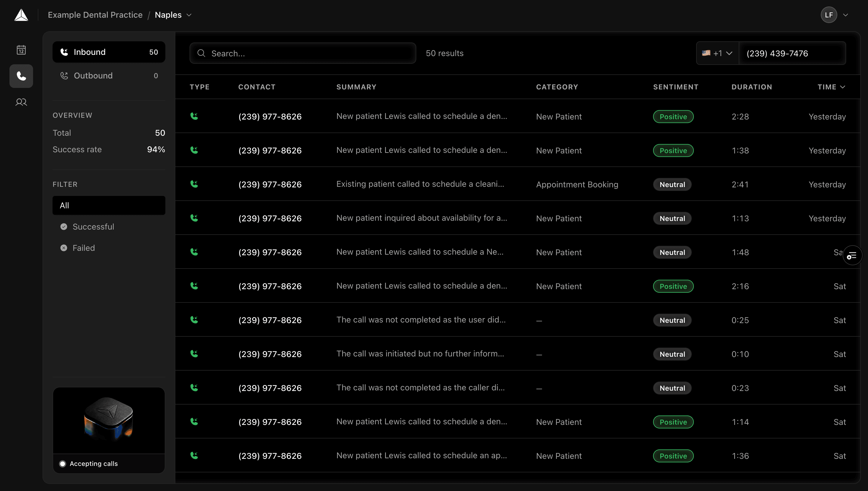Image resolution: width=868 pixels, height=491 pixels.
Task: Open the TIME column sort dropdown
Action: 842,87
